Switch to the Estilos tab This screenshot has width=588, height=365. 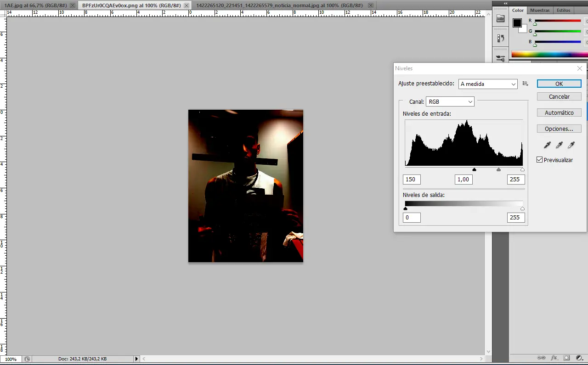(564, 10)
